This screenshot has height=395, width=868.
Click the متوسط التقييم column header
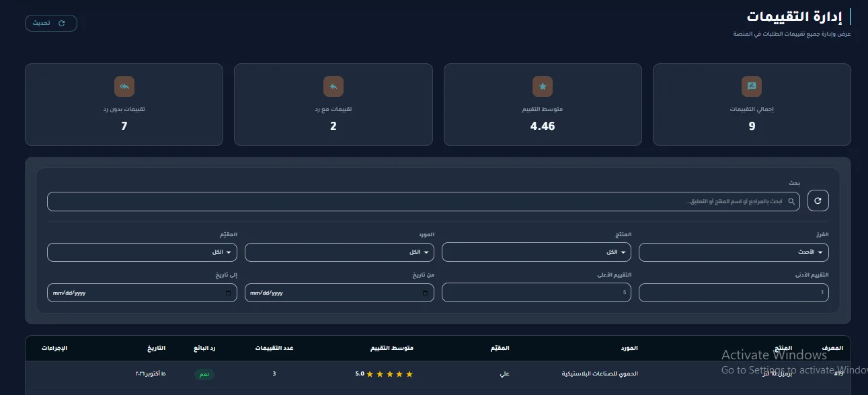click(x=392, y=348)
